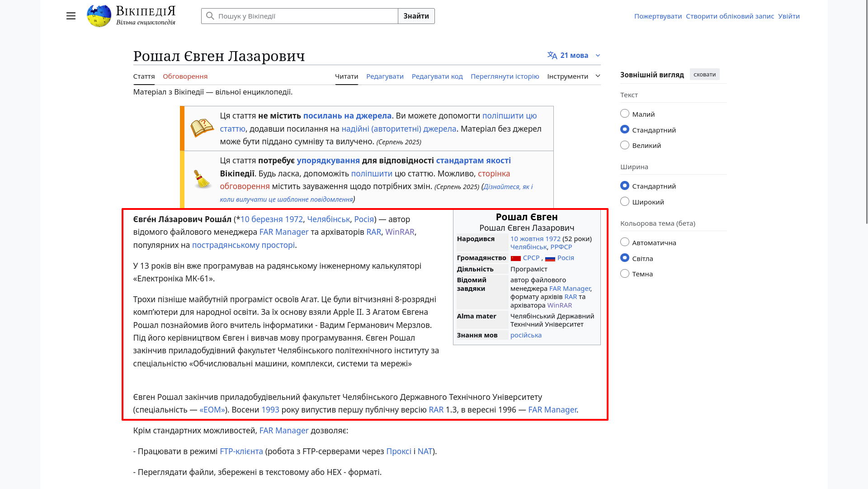Open the Переглянути історію tab
This screenshot has height=489, width=868.
[x=505, y=76]
